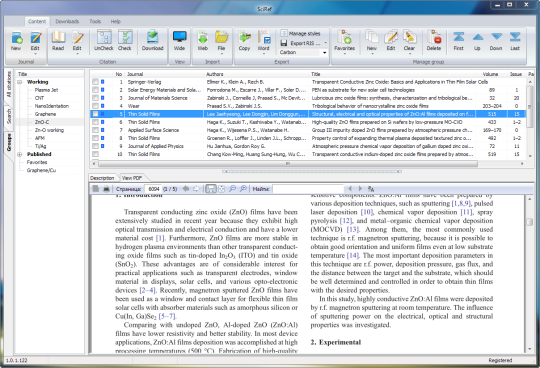Move item Up
This screenshot has height=368, width=540.
[x=477, y=37]
